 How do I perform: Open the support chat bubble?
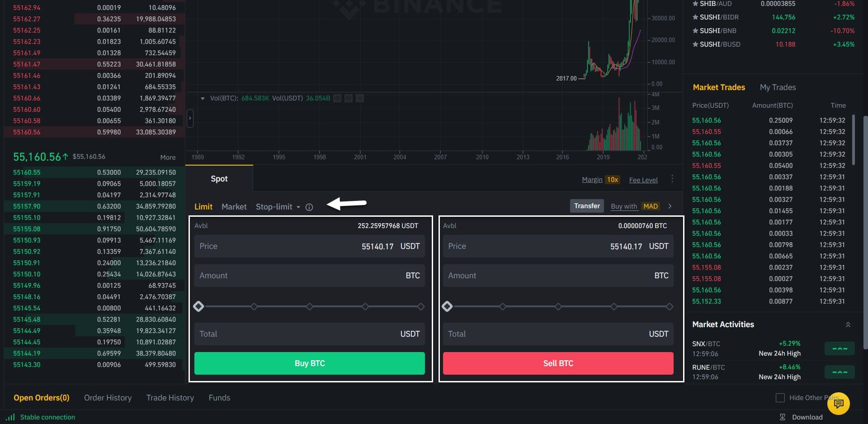coord(839,403)
